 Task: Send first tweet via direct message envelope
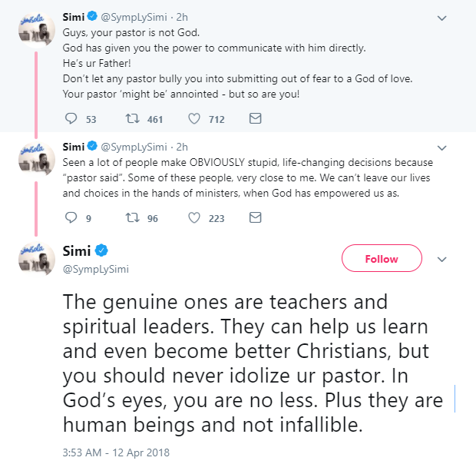click(256, 119)
